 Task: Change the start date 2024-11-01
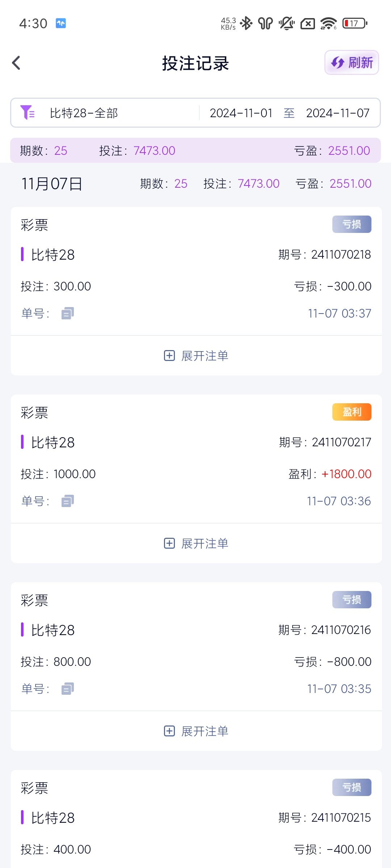[x=241, y=113]
